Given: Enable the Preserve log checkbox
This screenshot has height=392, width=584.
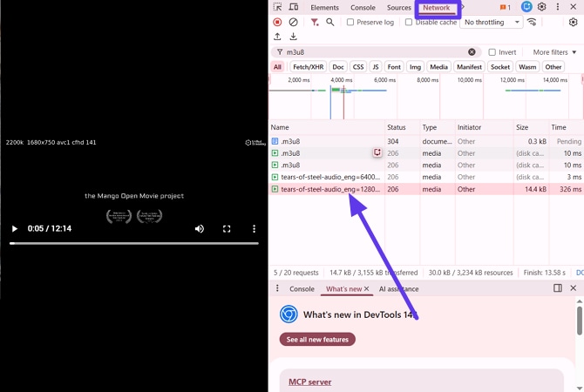Looking at the screenshot, I should [x=350, y=23].
